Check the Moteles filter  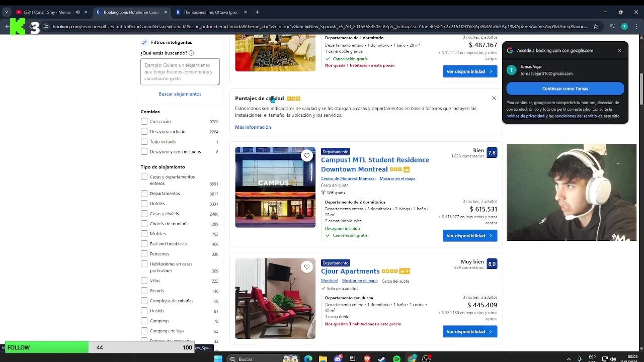(144, 233)
